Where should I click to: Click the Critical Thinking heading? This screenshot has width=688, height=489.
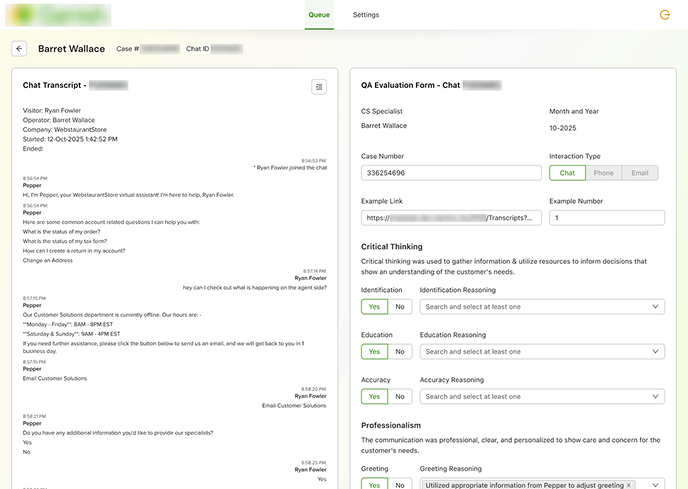pos(391,247)
